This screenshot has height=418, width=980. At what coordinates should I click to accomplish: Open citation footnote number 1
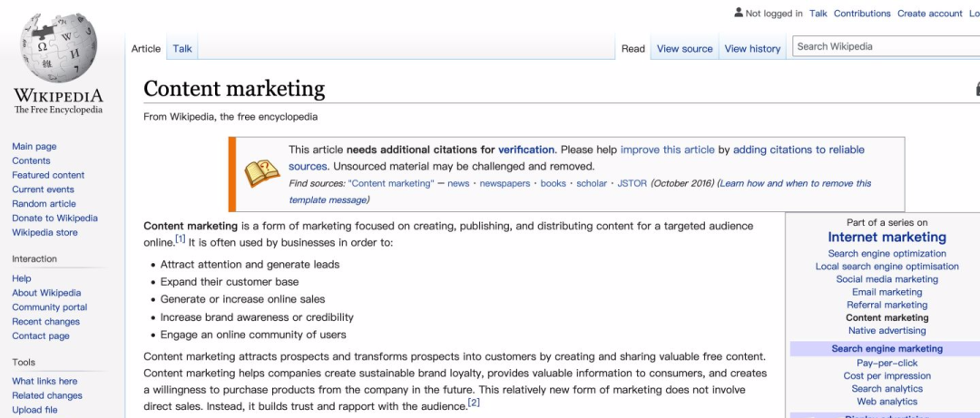click(181, 239)
